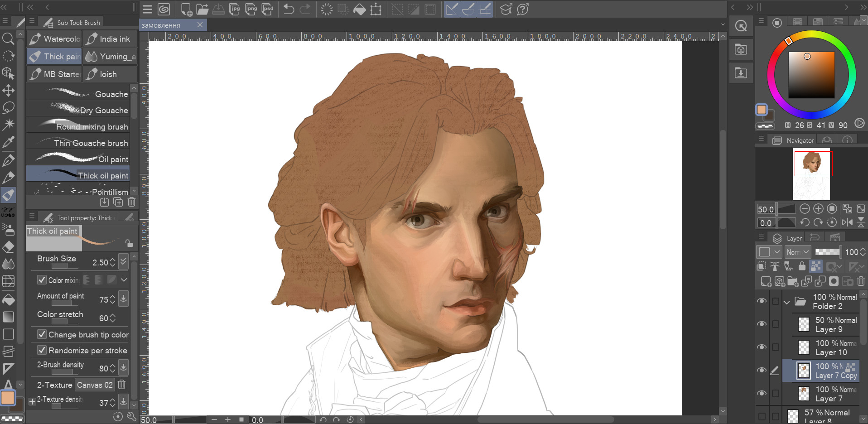Open the Clip Studio launcher icon
Image resolution: width=868 pixels, height=424 pixels.
coord(164,9)
